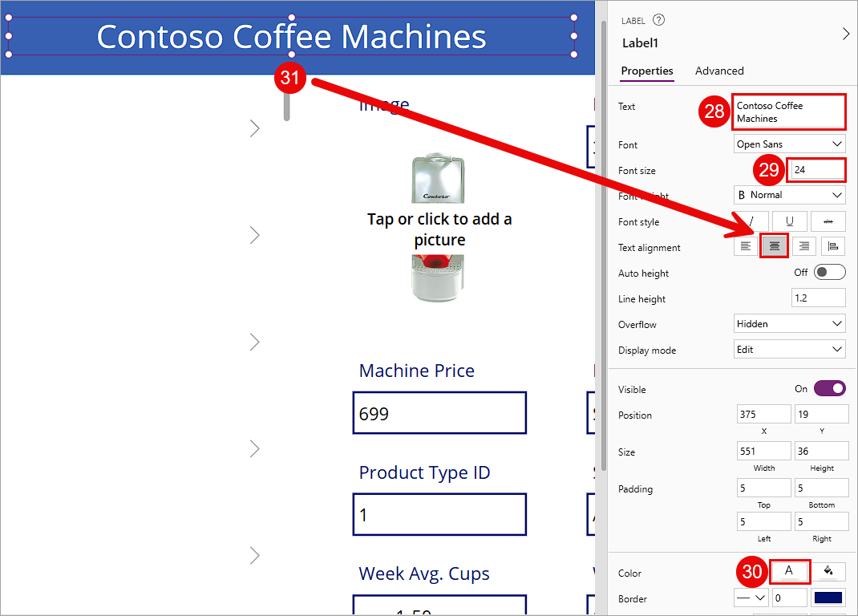Select the Product Type ID label

click(x=425, y=472)
